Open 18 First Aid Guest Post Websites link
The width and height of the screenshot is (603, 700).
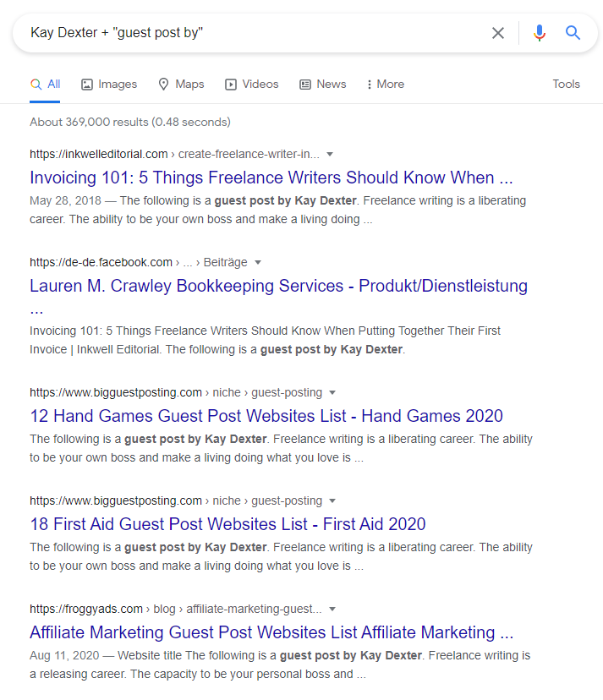tap(227, 524)
